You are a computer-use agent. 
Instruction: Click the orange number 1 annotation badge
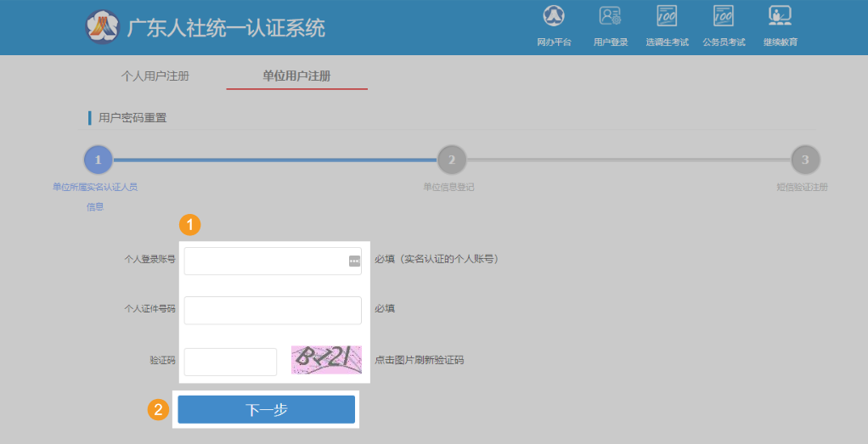point(192,225)
